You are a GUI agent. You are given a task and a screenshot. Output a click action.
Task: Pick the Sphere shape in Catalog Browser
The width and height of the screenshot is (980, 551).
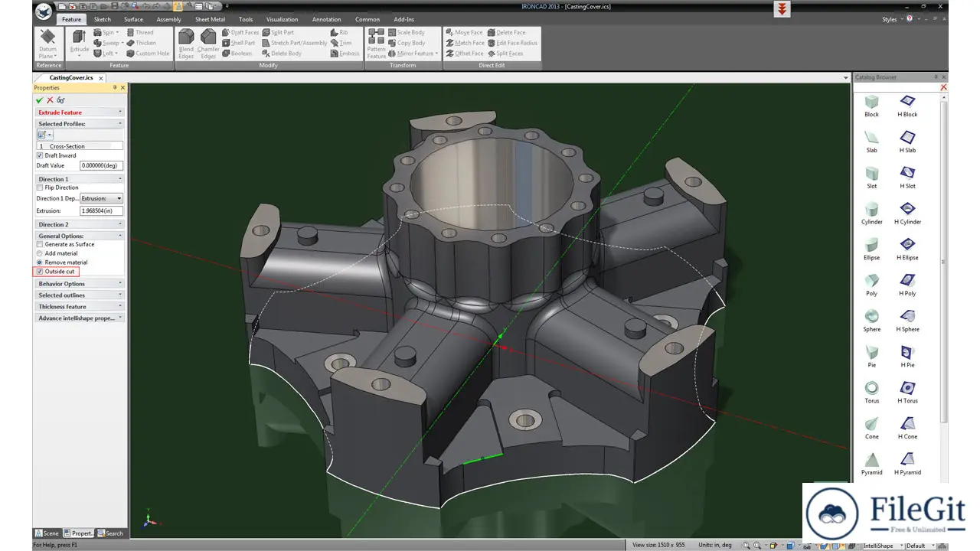(x=871, y=320)
